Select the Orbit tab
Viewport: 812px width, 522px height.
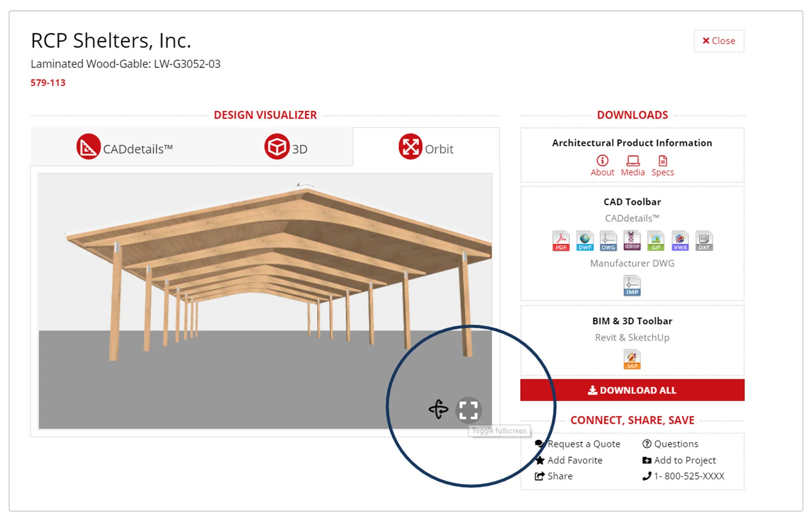[x=426, y=147]
